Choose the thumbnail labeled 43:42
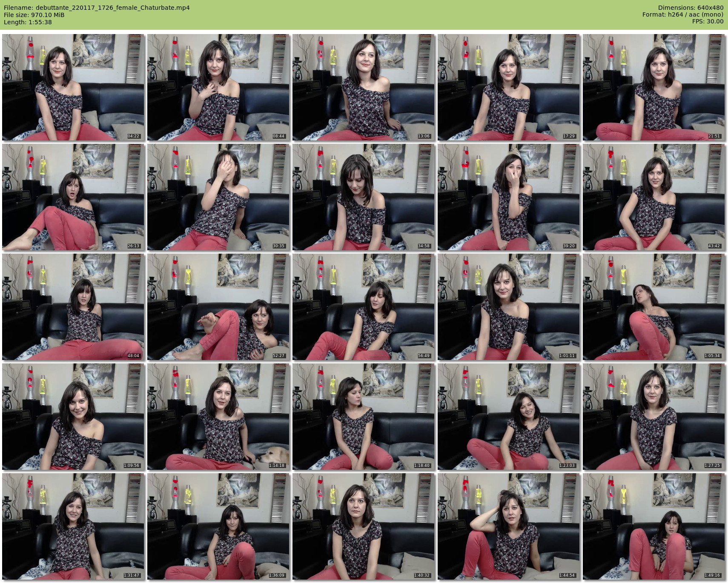Image resolution: width=728 pixels, height=583 pixels. [654, 197]
